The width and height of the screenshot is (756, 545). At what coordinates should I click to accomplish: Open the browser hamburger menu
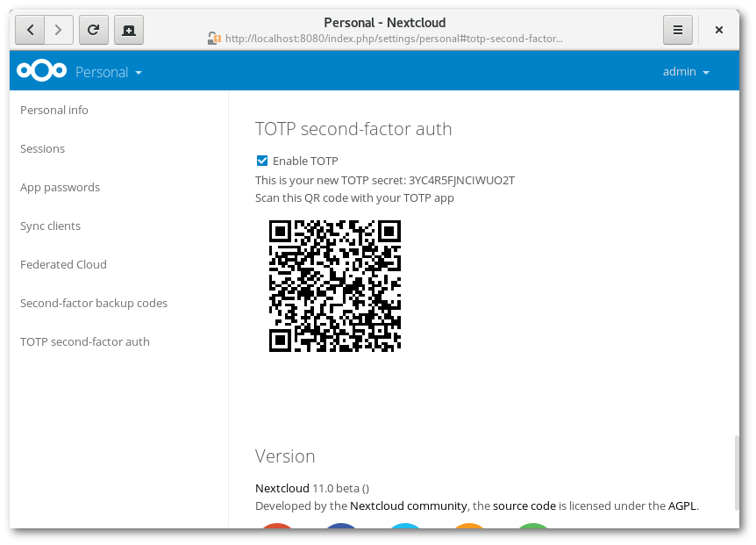coord(677,29)
